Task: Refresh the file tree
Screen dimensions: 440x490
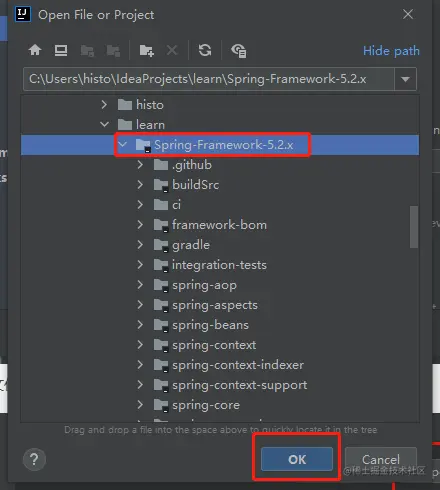Action: pyautogui.click(x=205, y=51)
